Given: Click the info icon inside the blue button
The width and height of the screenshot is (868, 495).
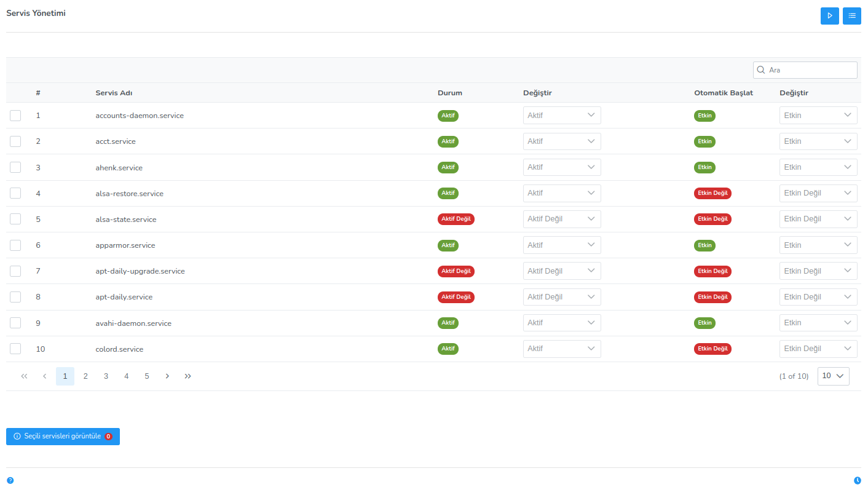Looking at the screenshot, I should (17, 437).
